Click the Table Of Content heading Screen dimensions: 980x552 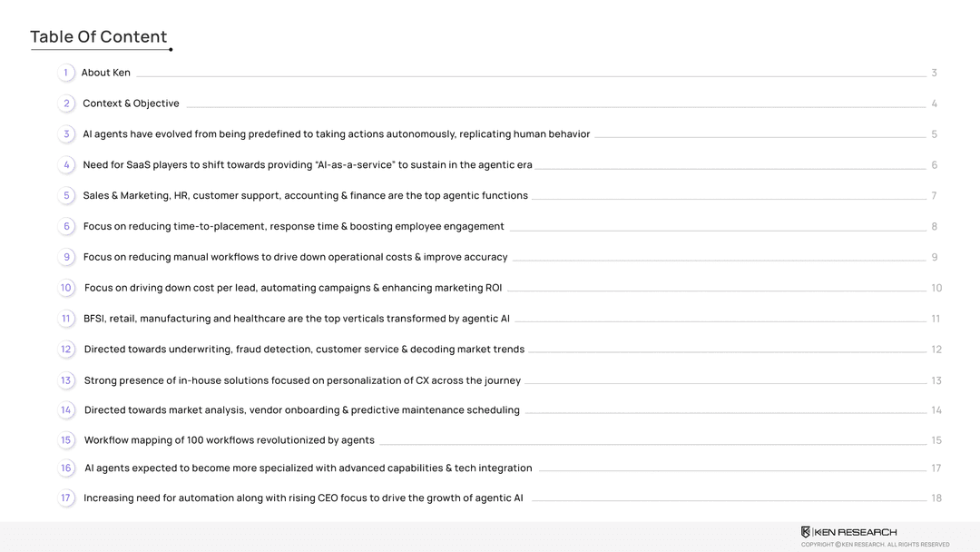(x=98, y=36)
